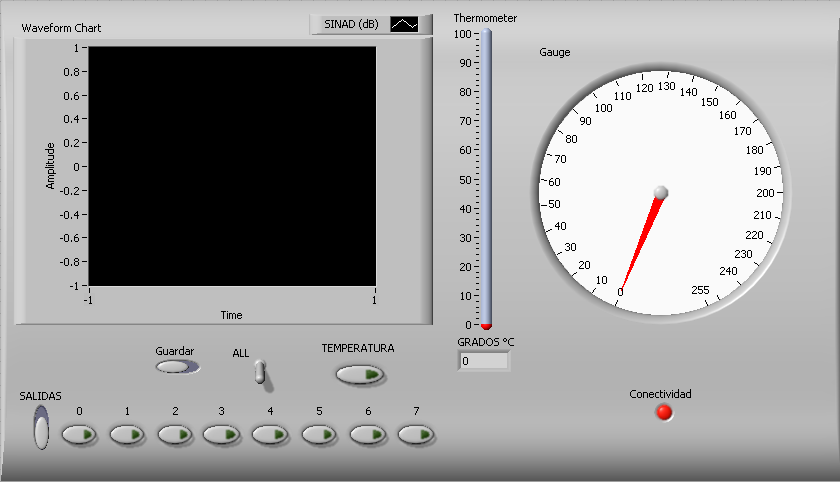
Task: Click the SALIDAS label
Action: point(40,396)
